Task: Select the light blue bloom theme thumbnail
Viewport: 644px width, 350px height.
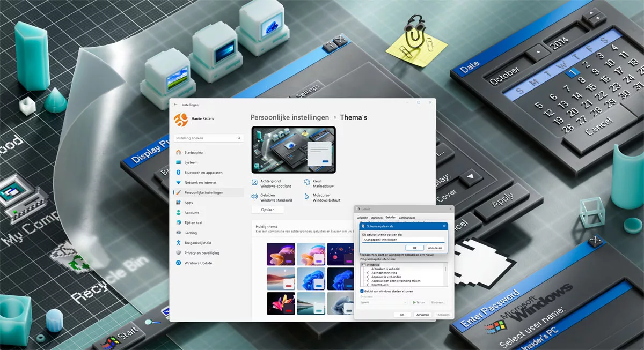Action: coord(311,279)
